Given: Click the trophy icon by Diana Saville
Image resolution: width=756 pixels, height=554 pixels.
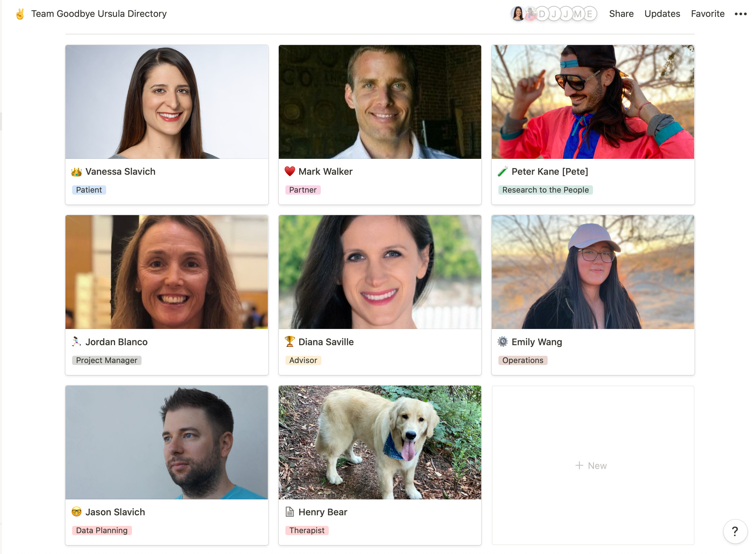Looking at the screenshot, I should click(x=289, y=342).
